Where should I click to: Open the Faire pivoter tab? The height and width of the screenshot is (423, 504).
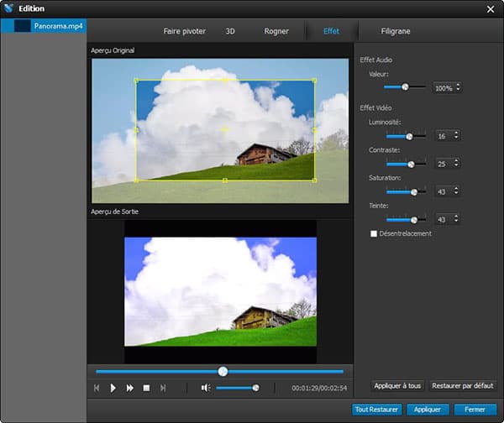[x=184, y=31]
